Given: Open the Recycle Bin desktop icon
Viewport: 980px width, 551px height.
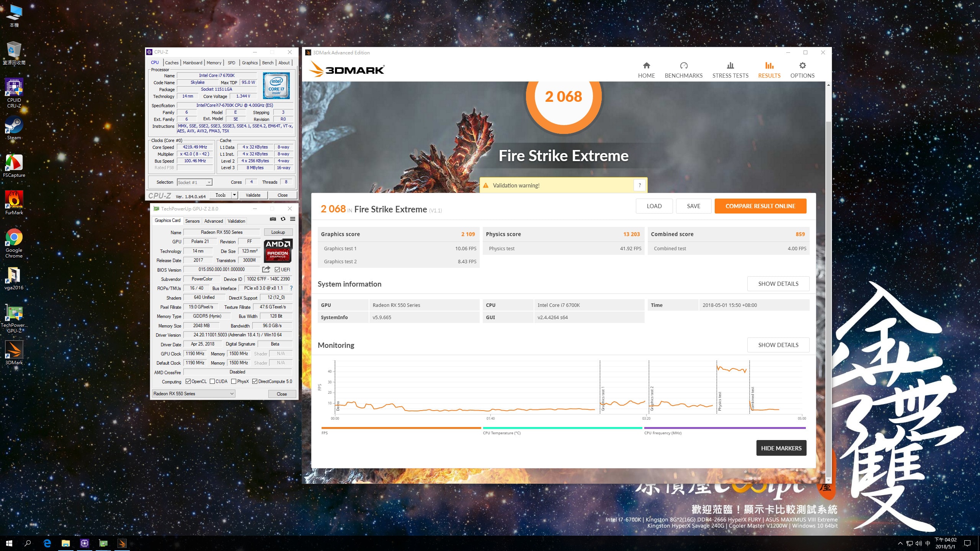Looking at the screenshot, I should (x=14, y=53).
